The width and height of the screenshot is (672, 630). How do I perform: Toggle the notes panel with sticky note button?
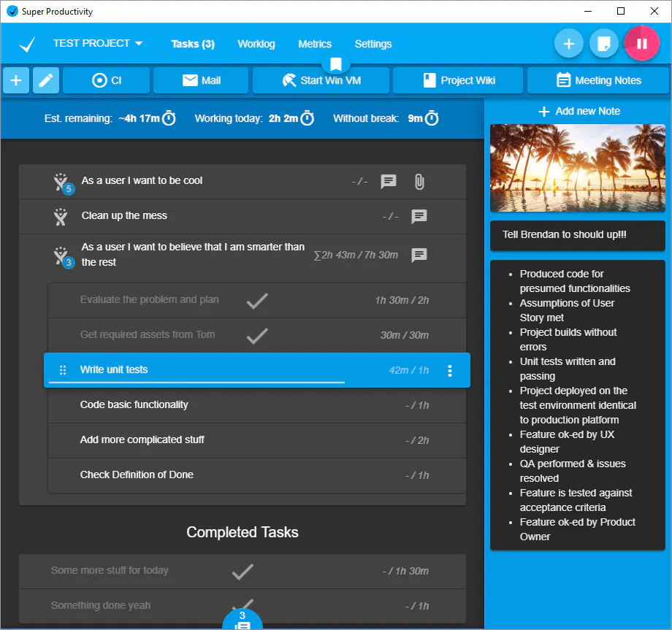click(604, 44)
